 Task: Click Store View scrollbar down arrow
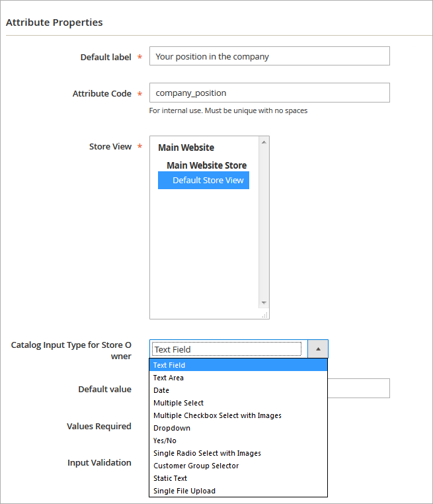tap(264, 303)
